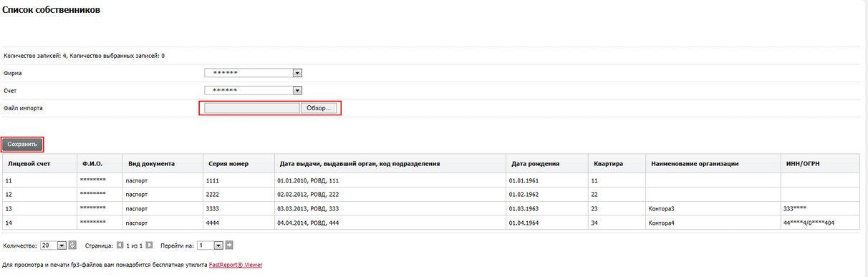868x277 pixels.
Task: Click the Количество записей counter text
Action: (x=84, y=55)
